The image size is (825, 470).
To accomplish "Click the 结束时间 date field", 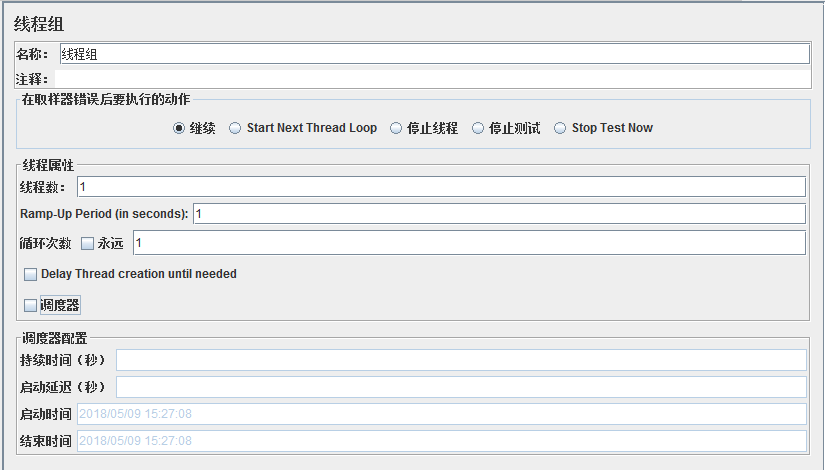I will coord(440,441).
